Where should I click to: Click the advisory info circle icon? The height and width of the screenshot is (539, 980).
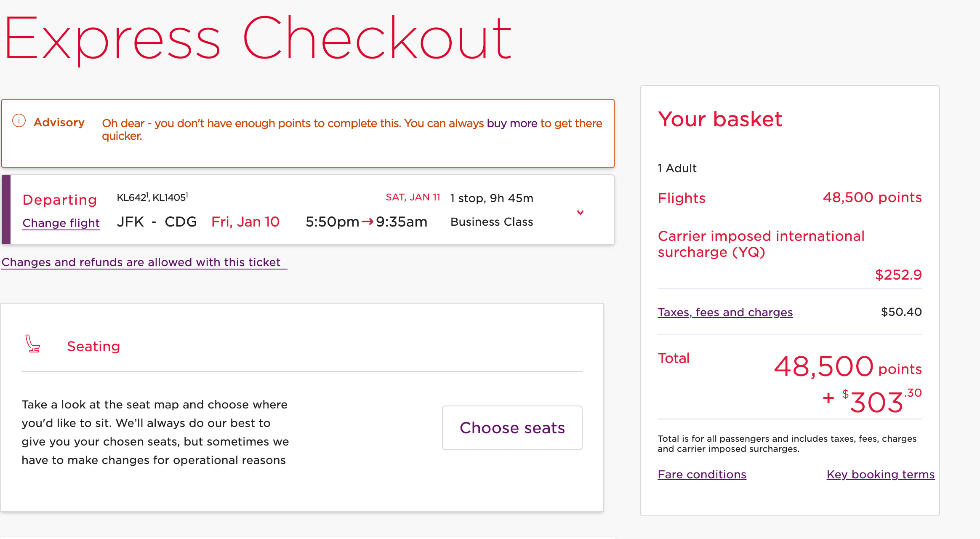(19, 121)
